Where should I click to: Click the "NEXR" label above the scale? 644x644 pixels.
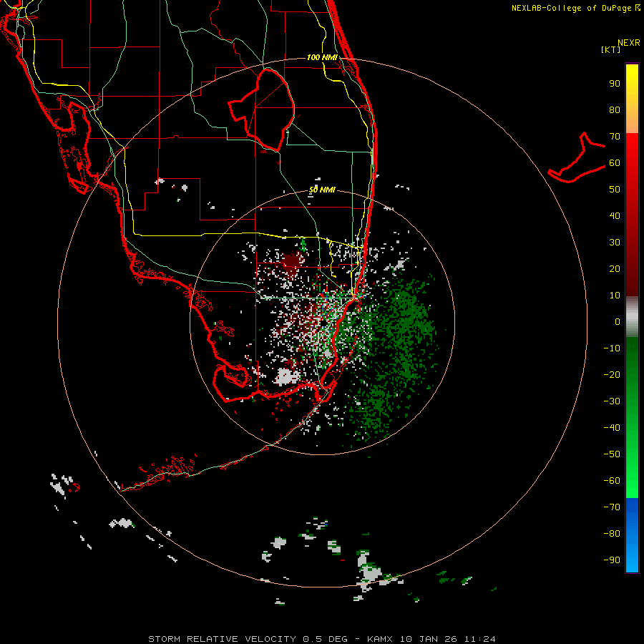coord(629,43)
